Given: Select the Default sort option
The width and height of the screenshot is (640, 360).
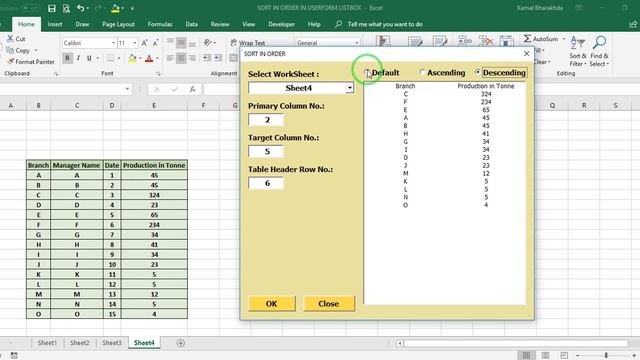Looking at the screenshot, I should [381, 73].
